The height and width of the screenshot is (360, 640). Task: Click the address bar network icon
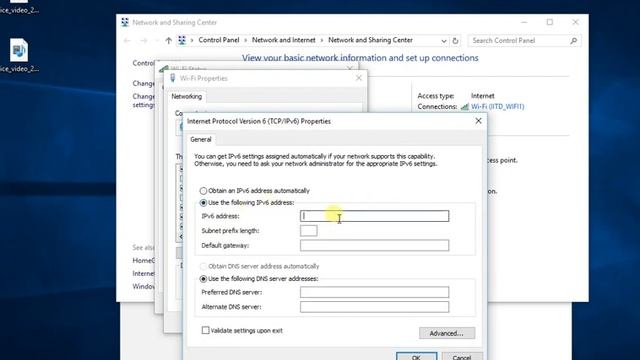(x=182, y=40)
